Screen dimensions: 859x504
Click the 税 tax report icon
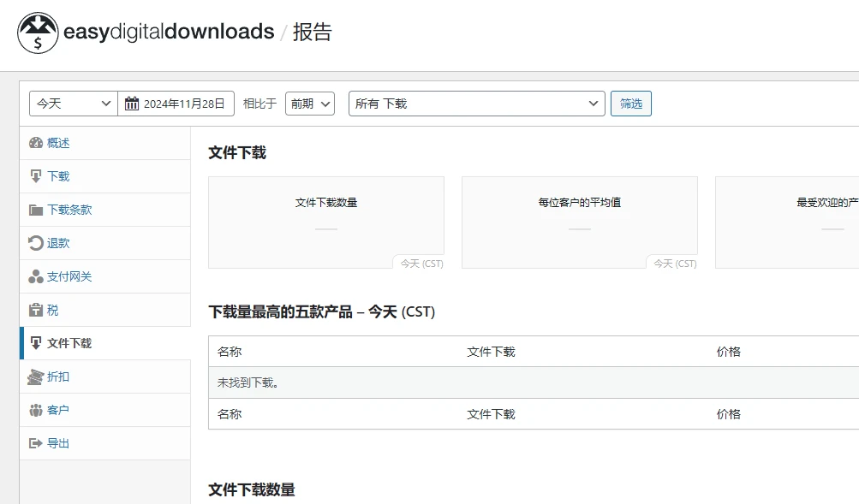pyautogui.click(x=34, y=310)
